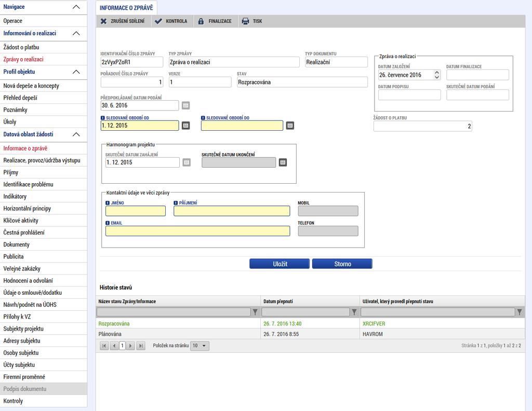Click the Email input field
Screen dimensions: 532x411
point(198,231)
